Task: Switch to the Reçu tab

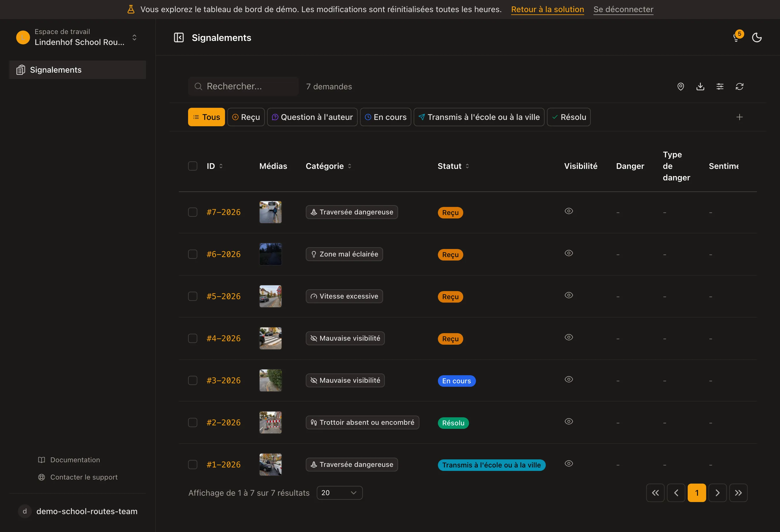Action: pos(246,117)
